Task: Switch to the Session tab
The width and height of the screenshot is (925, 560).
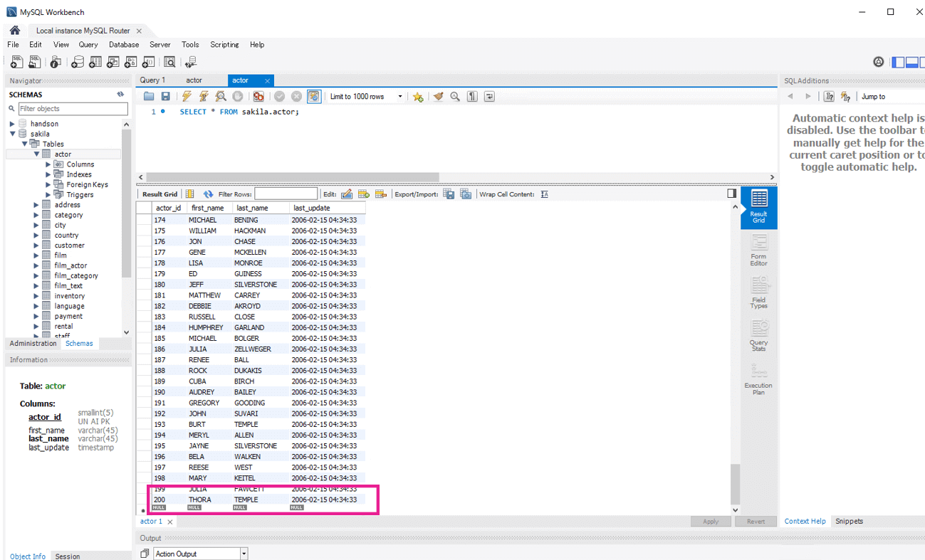Action: coord(68,556)
